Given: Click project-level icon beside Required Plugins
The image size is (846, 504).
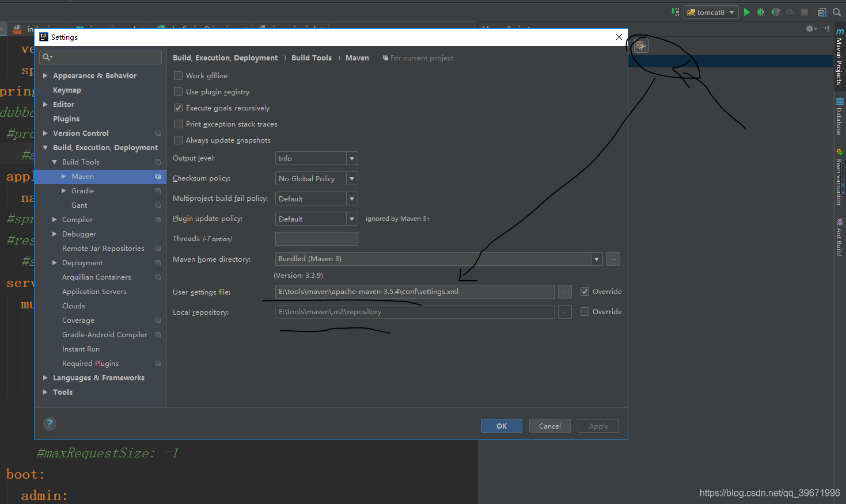Looking at the screenshot, I should pyautogui.click(x=158, y=364).
